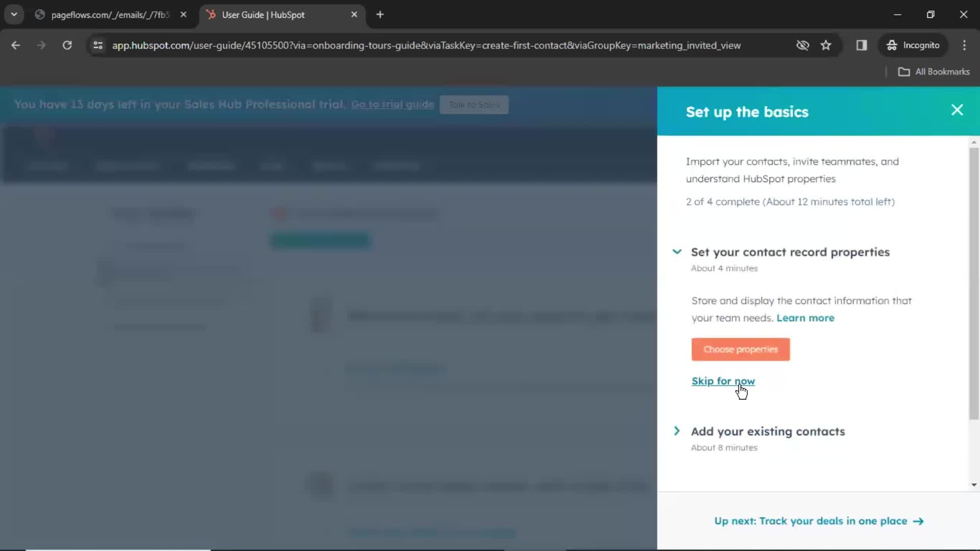Click the Learn more link
The height and width of the screenshot is (551, 980).
(805, 317)
